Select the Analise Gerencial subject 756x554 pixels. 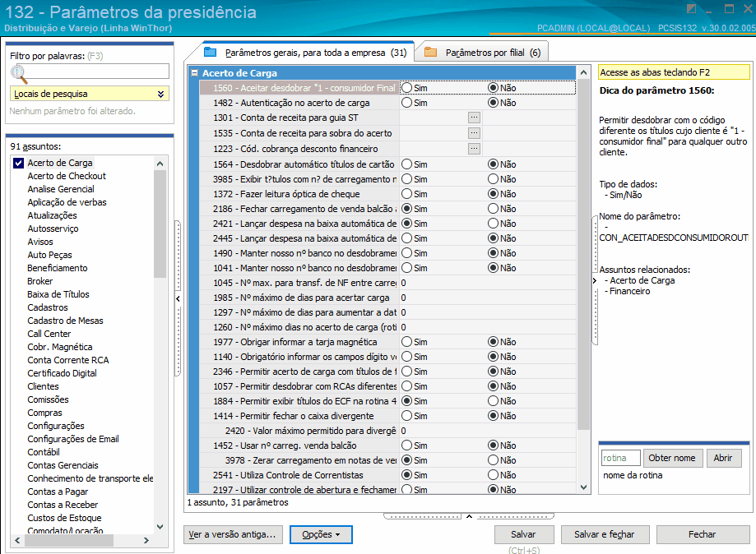[x=61, y=189]
